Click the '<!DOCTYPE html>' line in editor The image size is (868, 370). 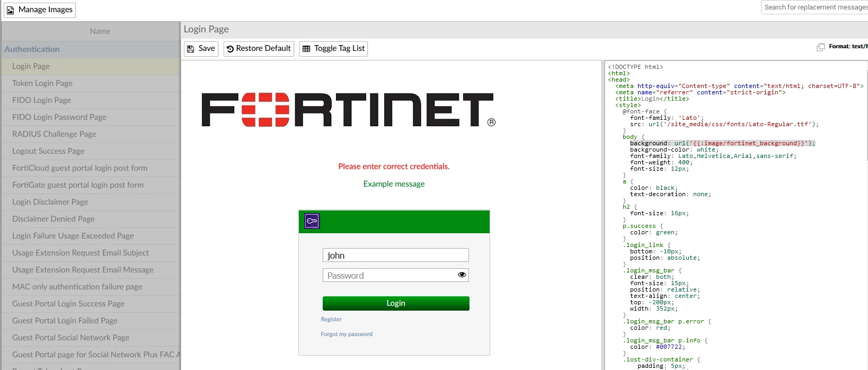(x=635, y=67)
